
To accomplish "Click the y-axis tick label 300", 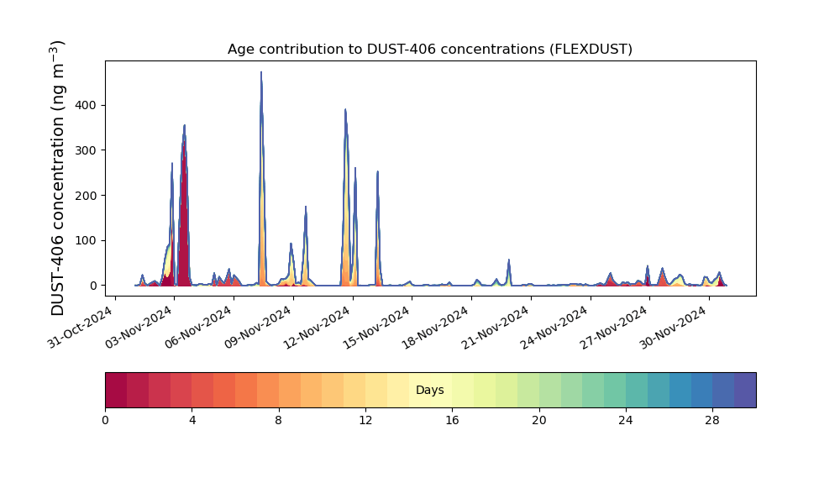I will pyautogui.click(x=86, y=150).
